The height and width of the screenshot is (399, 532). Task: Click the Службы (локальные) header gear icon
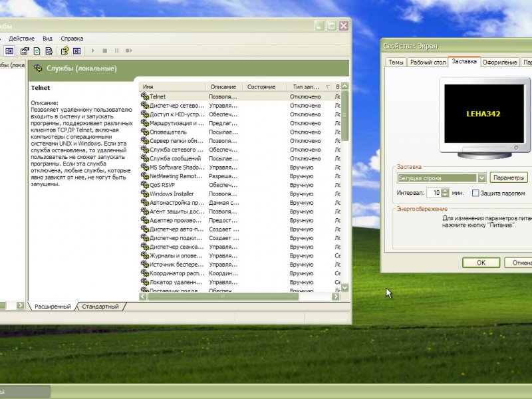click(38, 68)
